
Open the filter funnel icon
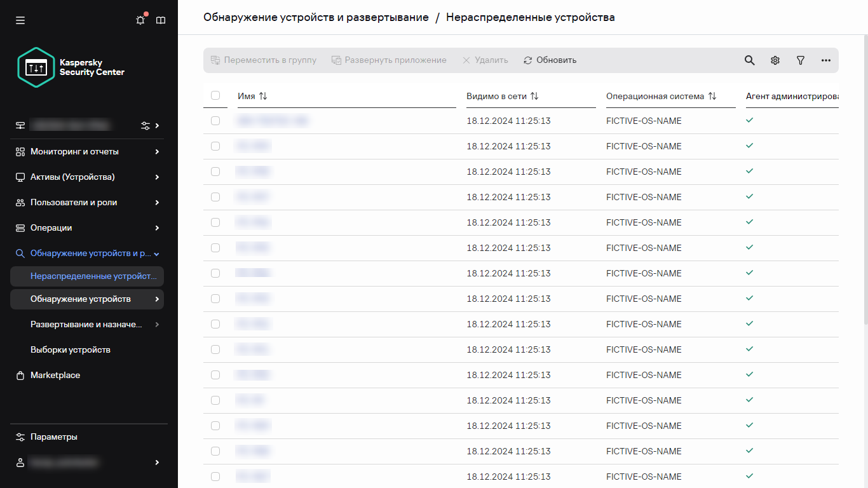(x=800, y=60)
